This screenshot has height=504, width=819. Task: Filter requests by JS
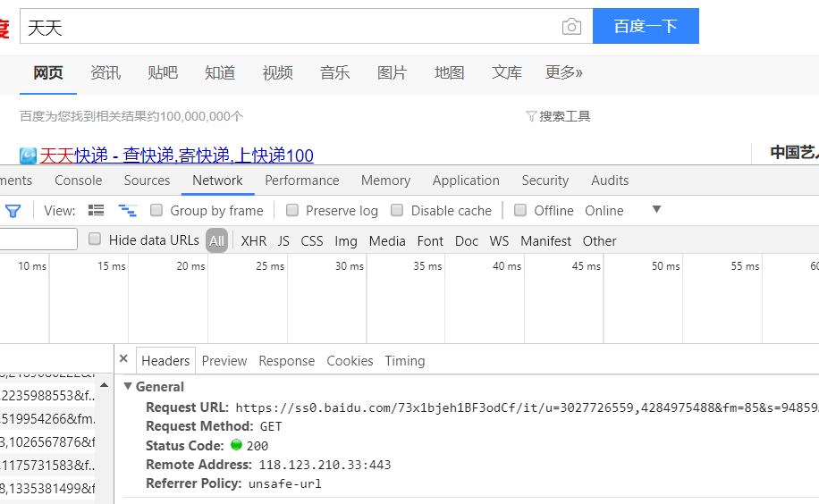[x=283, y=240]
